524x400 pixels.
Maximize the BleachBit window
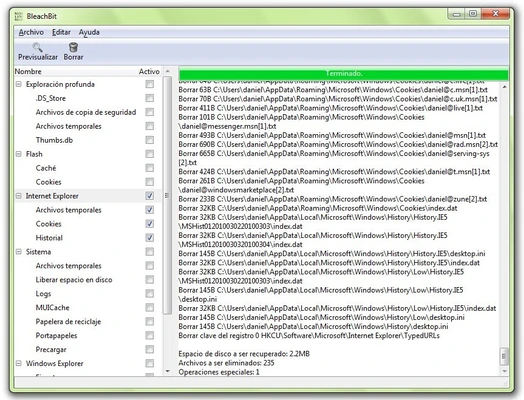[473, 14]
